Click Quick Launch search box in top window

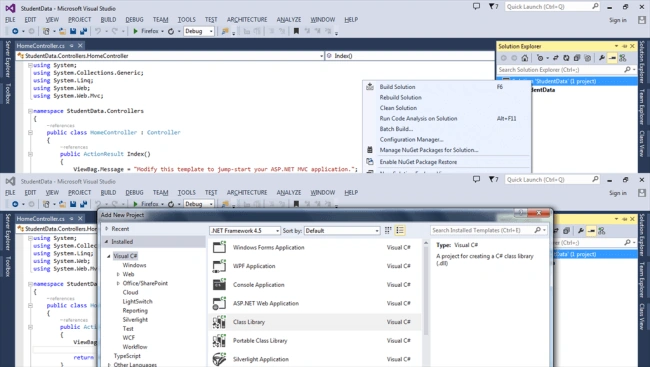552,7
